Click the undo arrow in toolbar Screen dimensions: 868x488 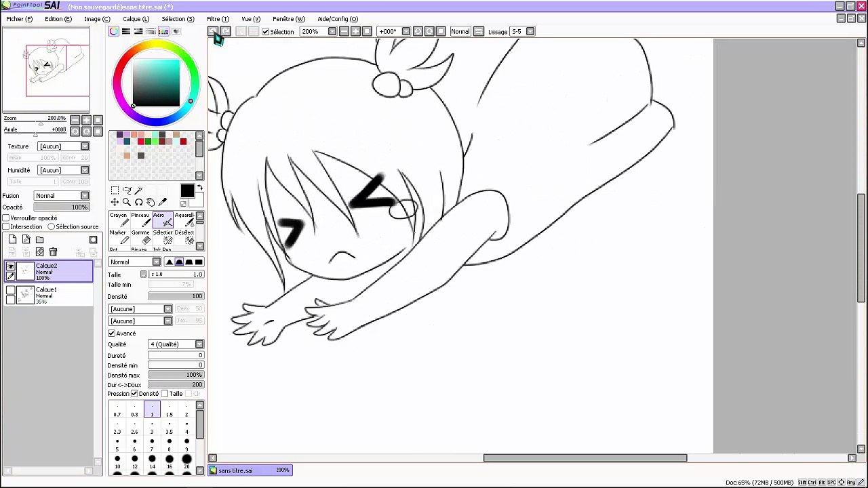[213, 31]
